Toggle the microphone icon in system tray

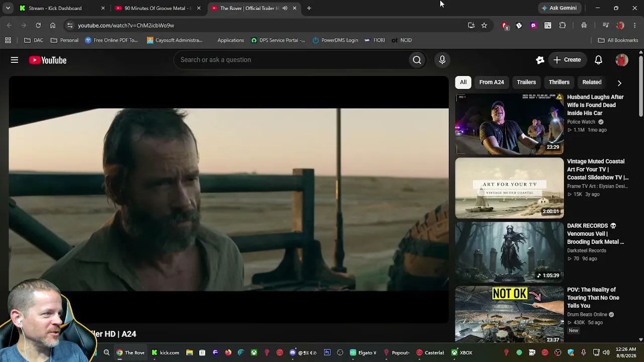pyautogui.click(x=583, y=352)
